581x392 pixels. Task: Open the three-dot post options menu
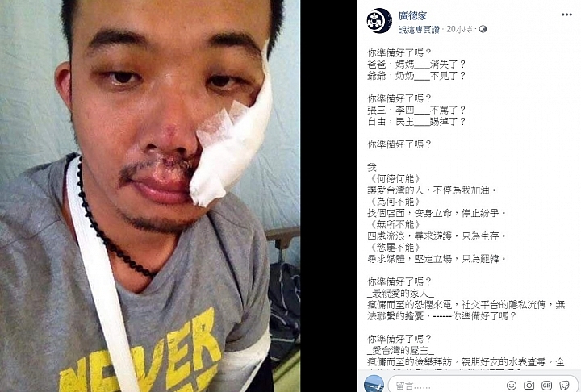(x=566, y=15)
